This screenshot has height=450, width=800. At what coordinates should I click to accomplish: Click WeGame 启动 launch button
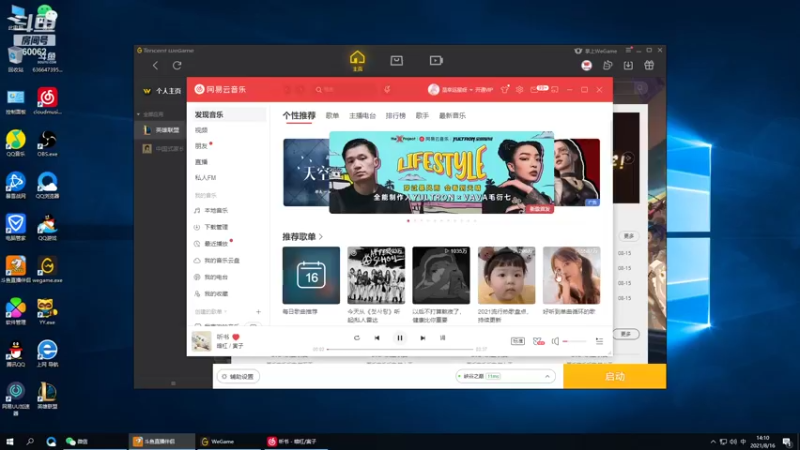[x=614, y=377]
